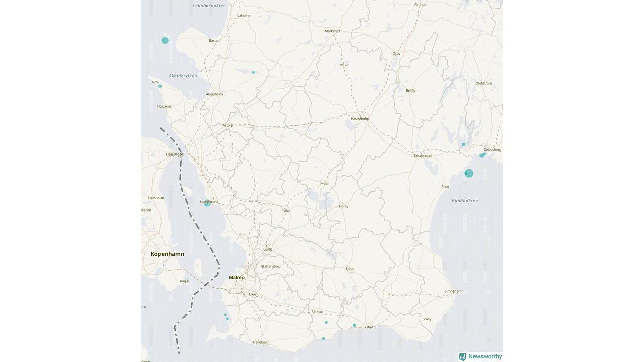Select the Lund label
644x362 pixels.
click(x=268, y=249)
